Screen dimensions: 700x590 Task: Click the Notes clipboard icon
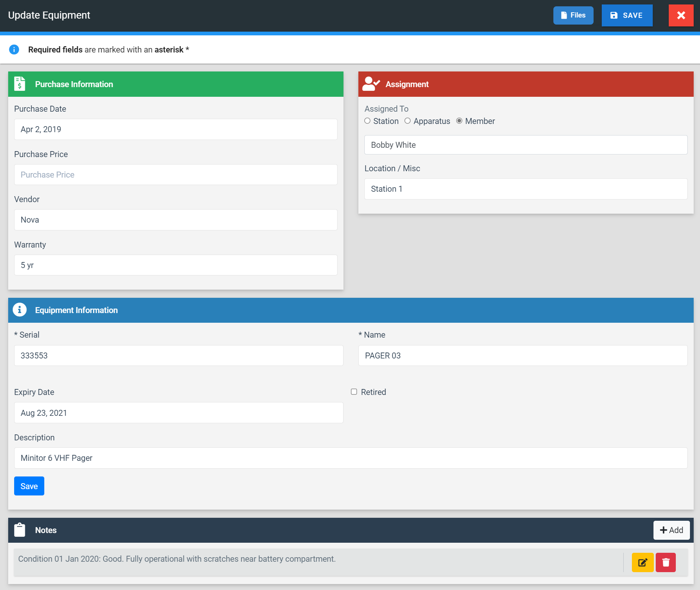(20, 530)
